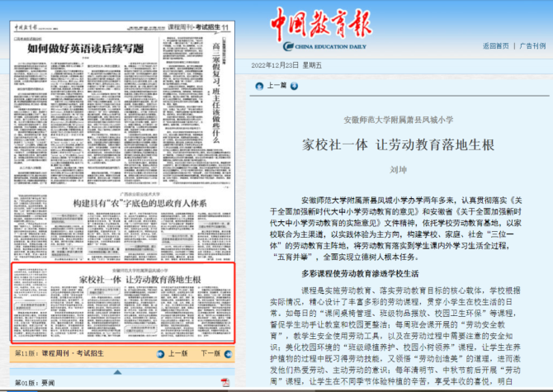Click the up-arrow icon before 上一篇
The height and width of the screenshot is (392, 553).
click(x=259, y=86)
